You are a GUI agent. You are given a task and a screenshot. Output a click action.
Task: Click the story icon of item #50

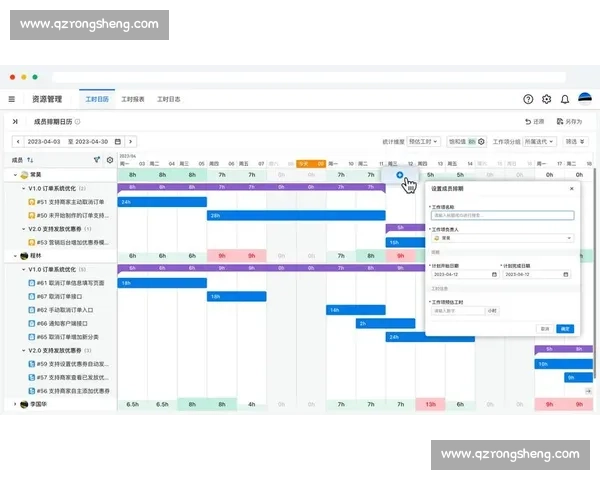[32, 216]
